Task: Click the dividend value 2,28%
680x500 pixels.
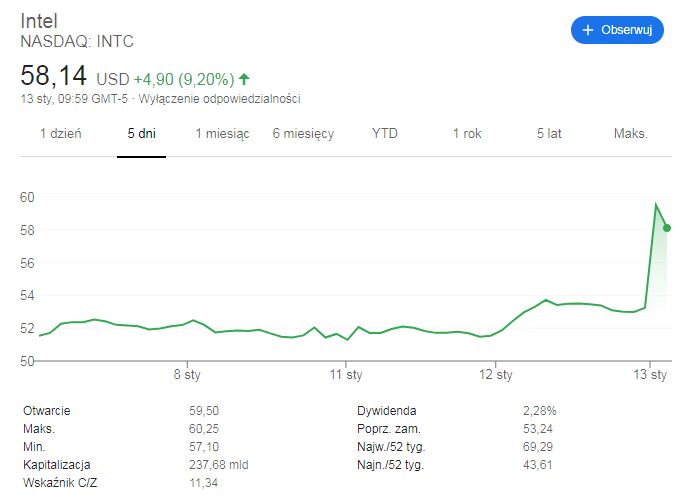Action: point(539,411)
